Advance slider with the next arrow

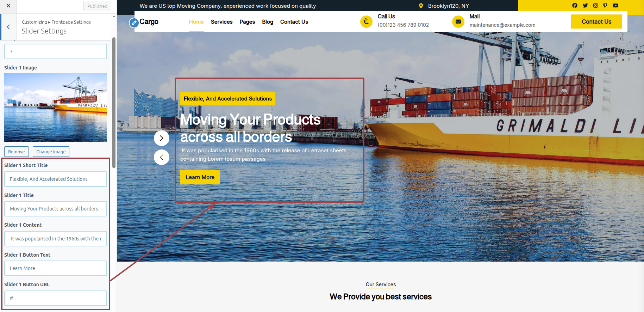[x=162, y=138]
